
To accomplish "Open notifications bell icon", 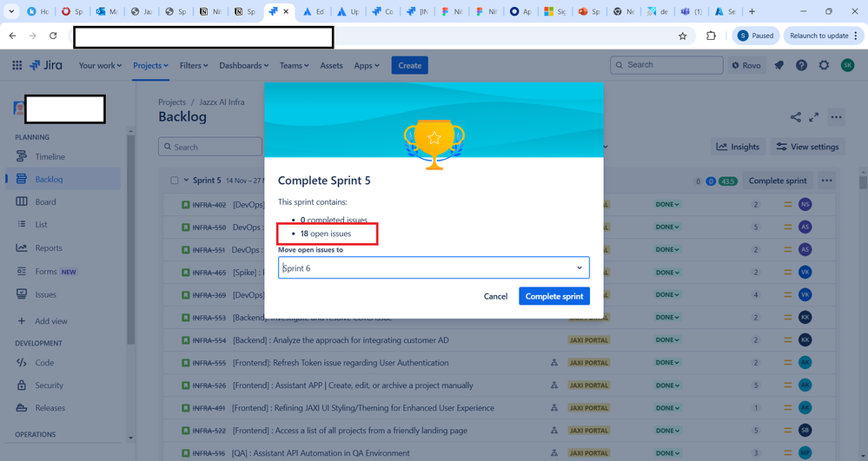I will point(779,65).
